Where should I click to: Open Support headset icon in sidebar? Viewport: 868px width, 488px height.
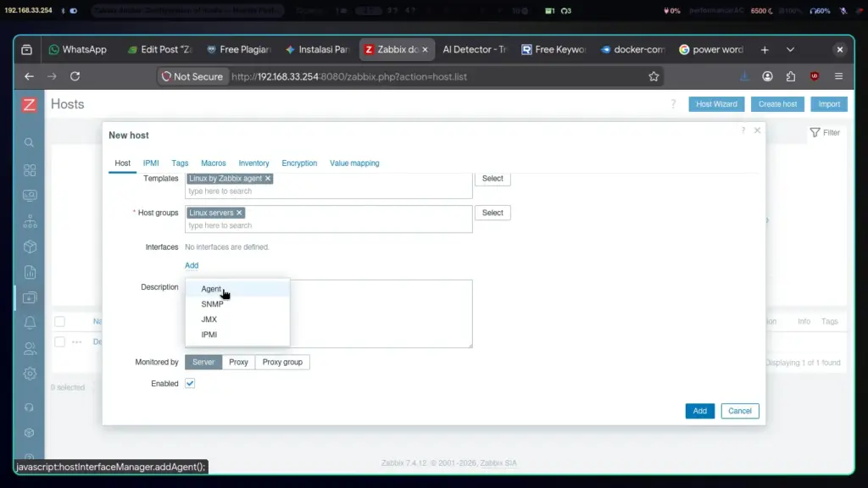[30, 408]
